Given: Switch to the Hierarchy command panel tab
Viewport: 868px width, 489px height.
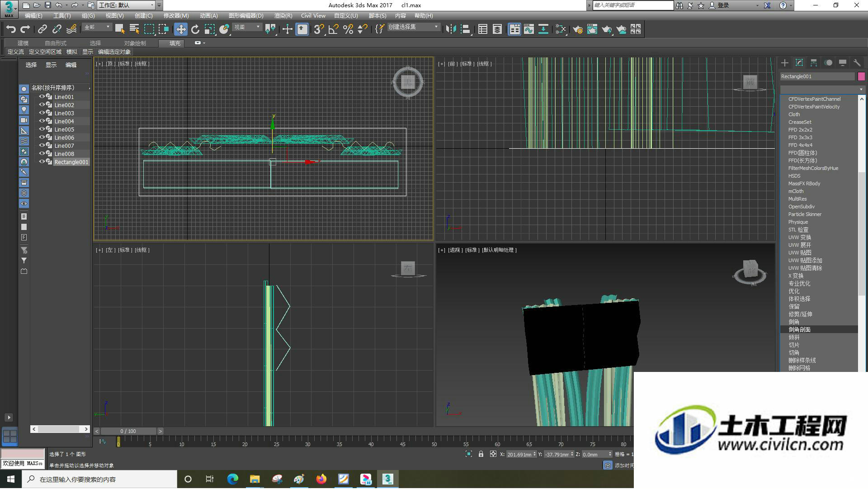Looking at the screenshot, I should click(x=814, y=63).
